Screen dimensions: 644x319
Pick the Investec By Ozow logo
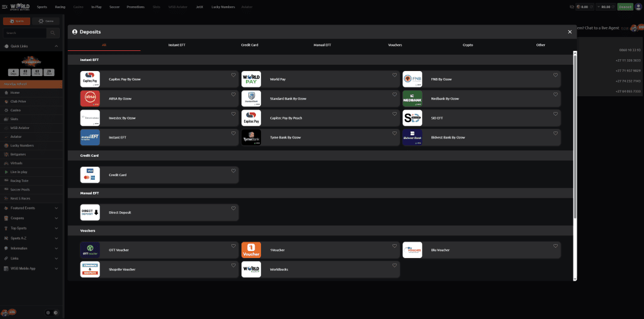[x=90, y=118]
